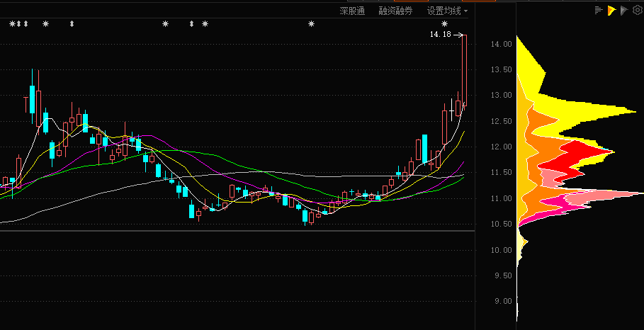Click the arrow marker between third and fourth stars
Image resolution: width=644 pixels, height=330 pixels.
[x=191, y=24]
